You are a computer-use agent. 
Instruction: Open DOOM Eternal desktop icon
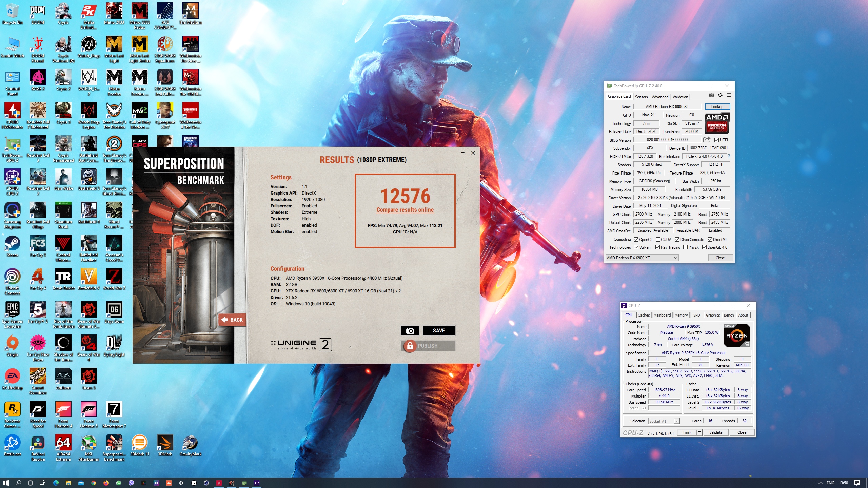click(38, 49)
